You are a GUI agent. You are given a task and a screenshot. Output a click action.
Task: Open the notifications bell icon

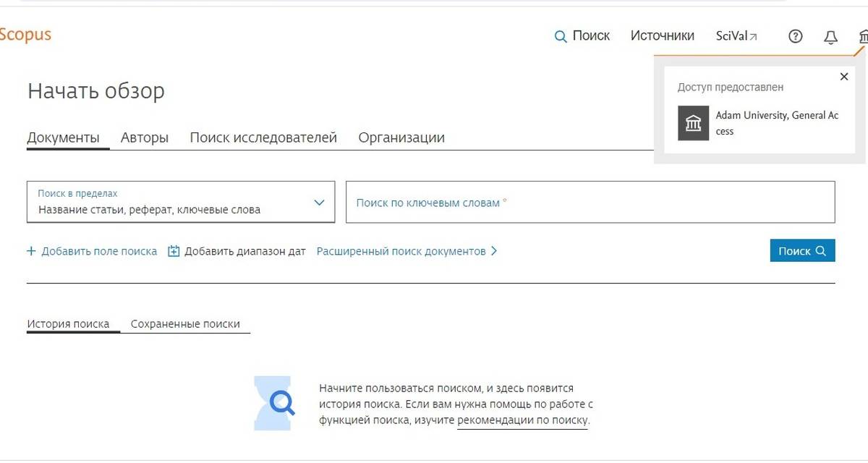[830, 37]
